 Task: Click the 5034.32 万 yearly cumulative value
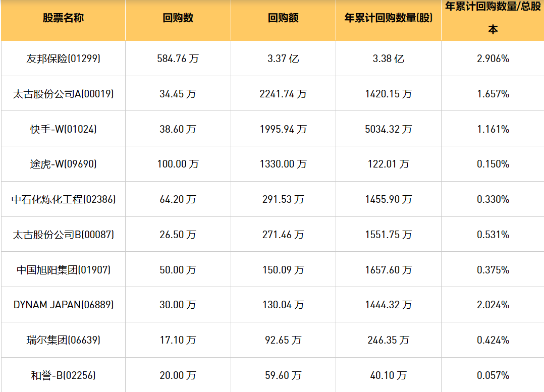[x=388, y=129]
